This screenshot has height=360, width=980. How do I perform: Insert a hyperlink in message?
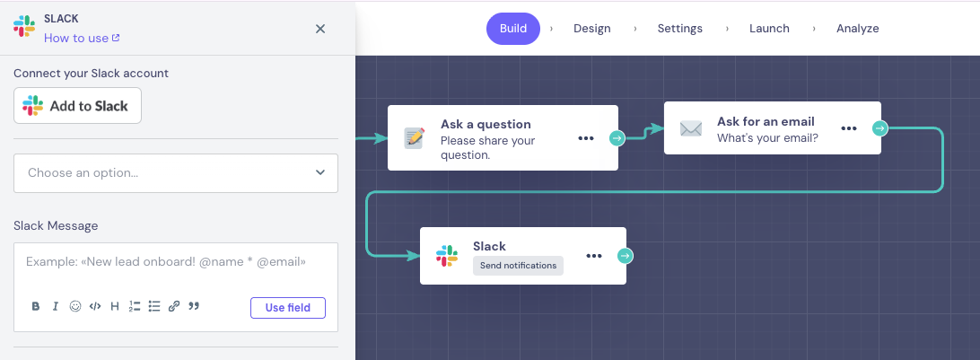pos(174,307)
